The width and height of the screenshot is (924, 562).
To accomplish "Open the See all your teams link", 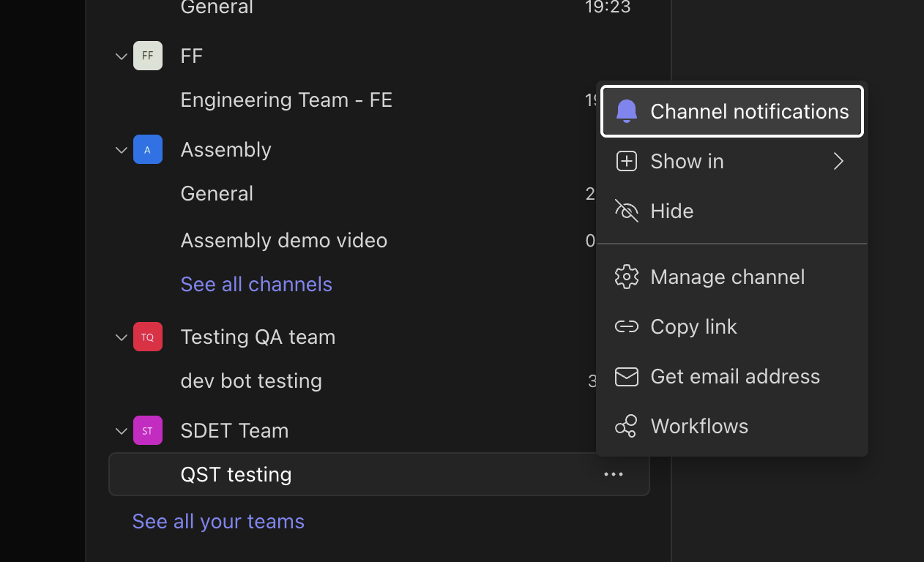I will click(218, 521).
